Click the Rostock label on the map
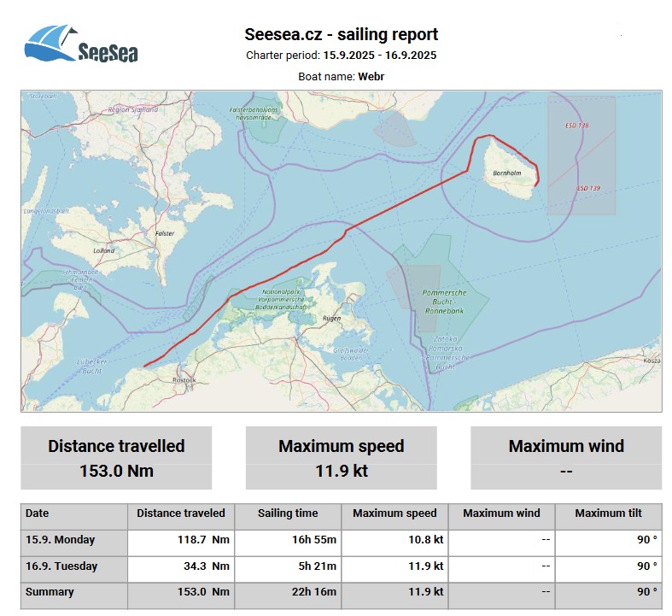672x616 pixels. click(184, 379)
